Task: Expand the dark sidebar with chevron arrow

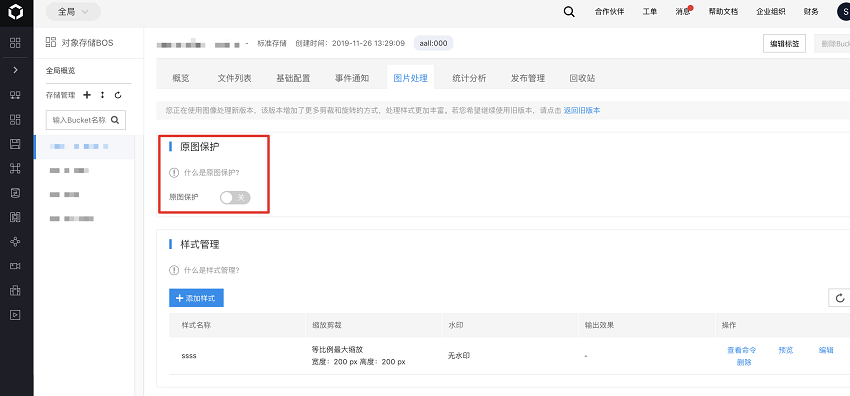Action: tap(16, 70)
